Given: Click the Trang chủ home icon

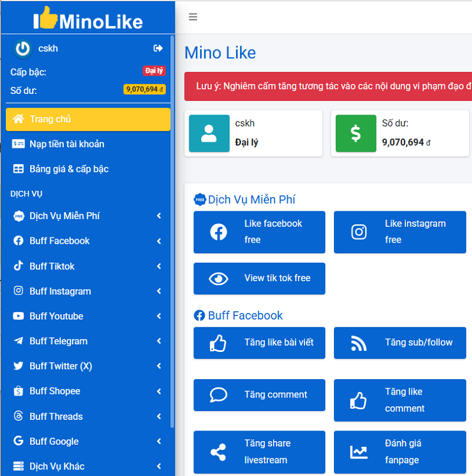Looking at the screenshot, I should (x=18, y=119).
